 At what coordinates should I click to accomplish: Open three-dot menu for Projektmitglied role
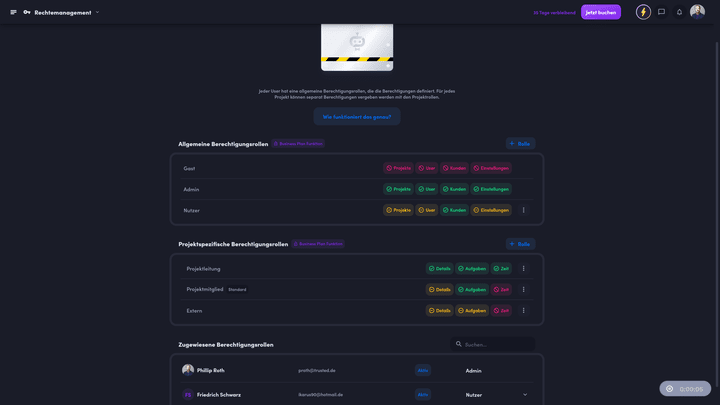pos(523,289)
